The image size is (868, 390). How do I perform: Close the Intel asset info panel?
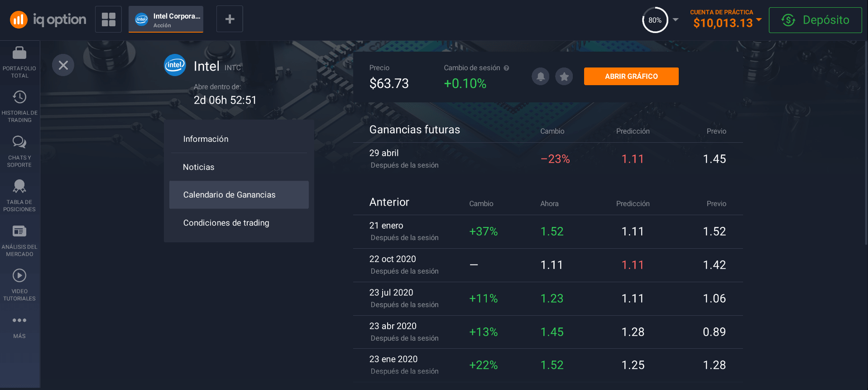[63, 65]
